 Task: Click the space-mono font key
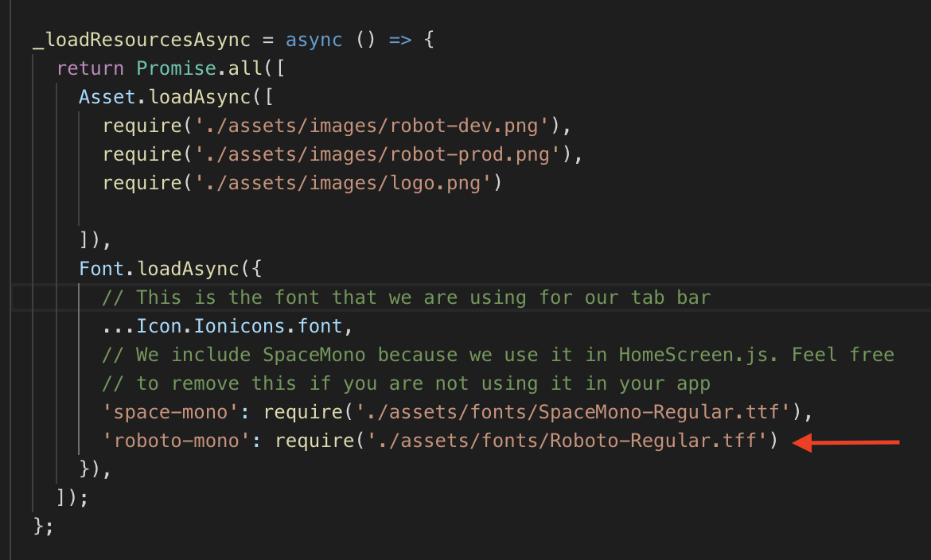pos(167,411)
